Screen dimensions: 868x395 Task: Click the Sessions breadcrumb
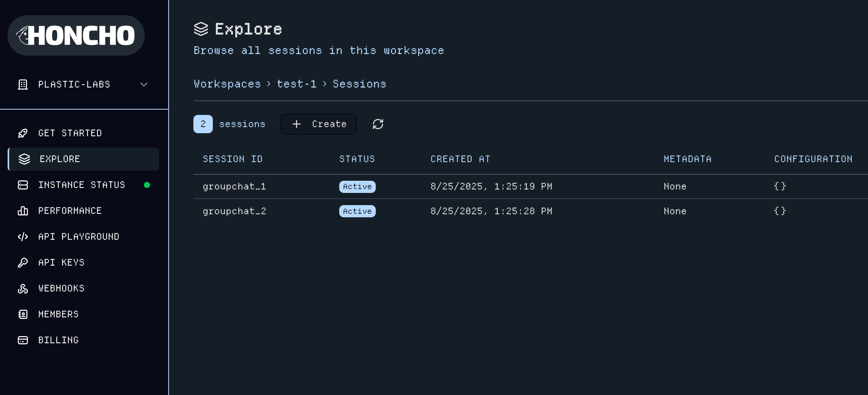[359, 84]
